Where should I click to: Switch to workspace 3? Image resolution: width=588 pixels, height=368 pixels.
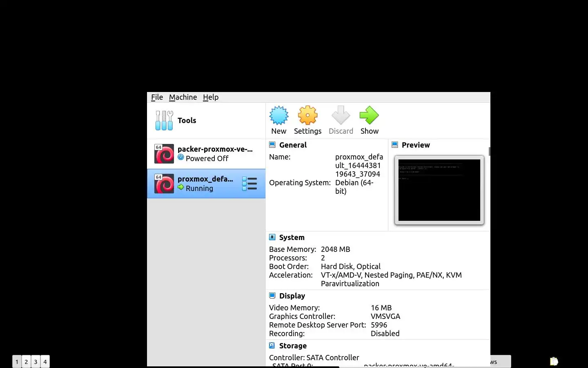(36, 362)
